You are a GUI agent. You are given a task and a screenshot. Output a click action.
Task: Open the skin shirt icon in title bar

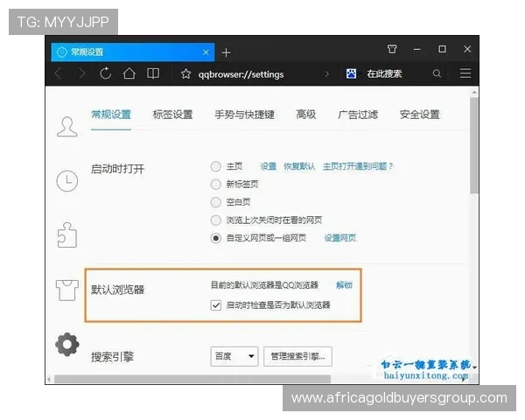coord(392,49)
